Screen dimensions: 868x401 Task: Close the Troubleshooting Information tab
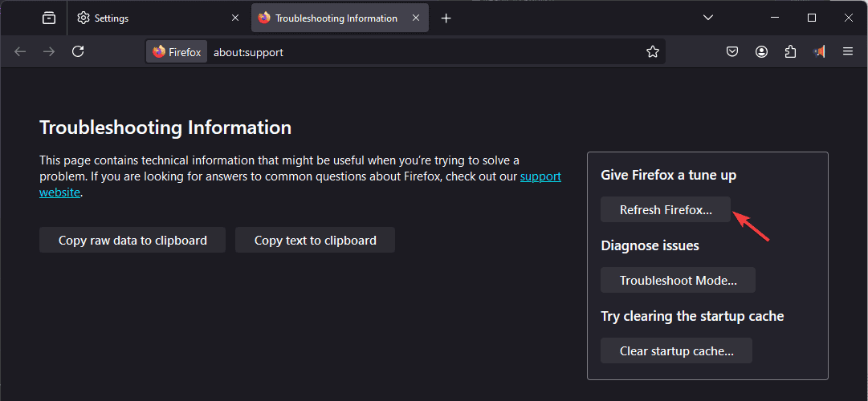(x=416, y=18)
